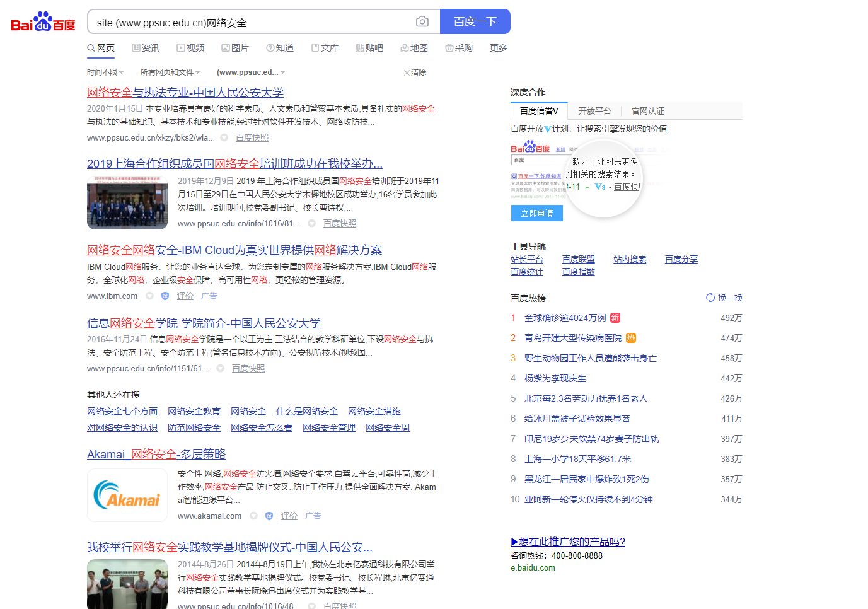Viewport: 868px width, 609px height.
Task: Open result 我校举行网络安全实践教学基地揭牌仪式
Action: pyautogui.click(x=229, y=547)
